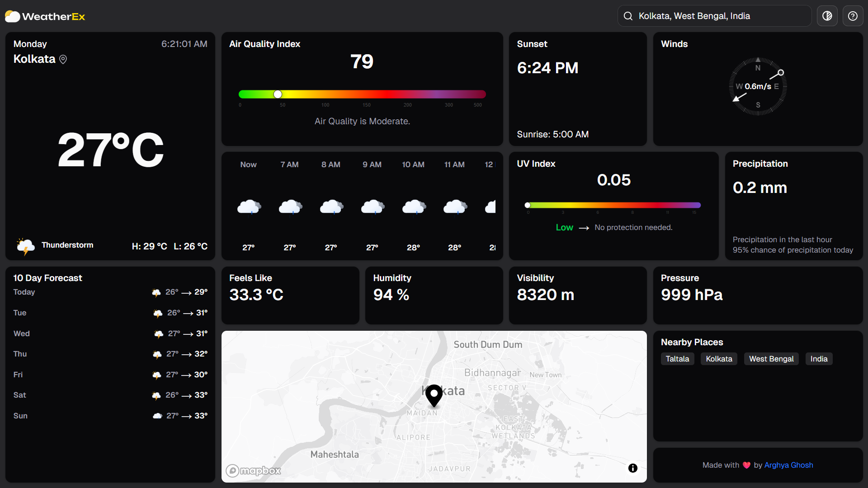Click the Air Quality is Moderate text
868x488 pixels.
362,121
